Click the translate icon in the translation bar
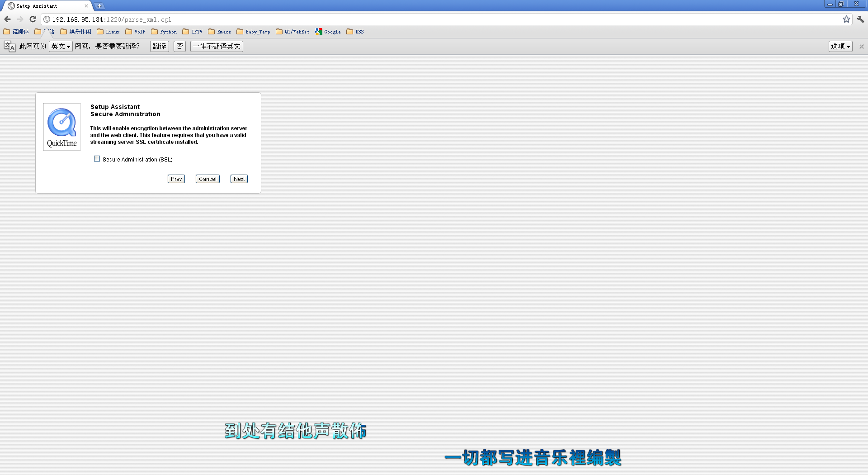Viewport: 868px width, 475px height. [9, 46]
